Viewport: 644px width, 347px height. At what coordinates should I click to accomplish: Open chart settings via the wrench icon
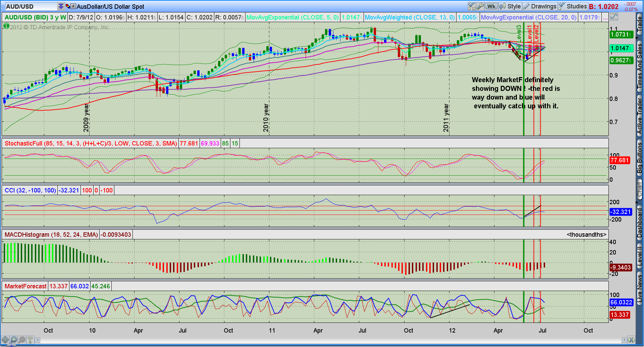click(x=480, y=6)
